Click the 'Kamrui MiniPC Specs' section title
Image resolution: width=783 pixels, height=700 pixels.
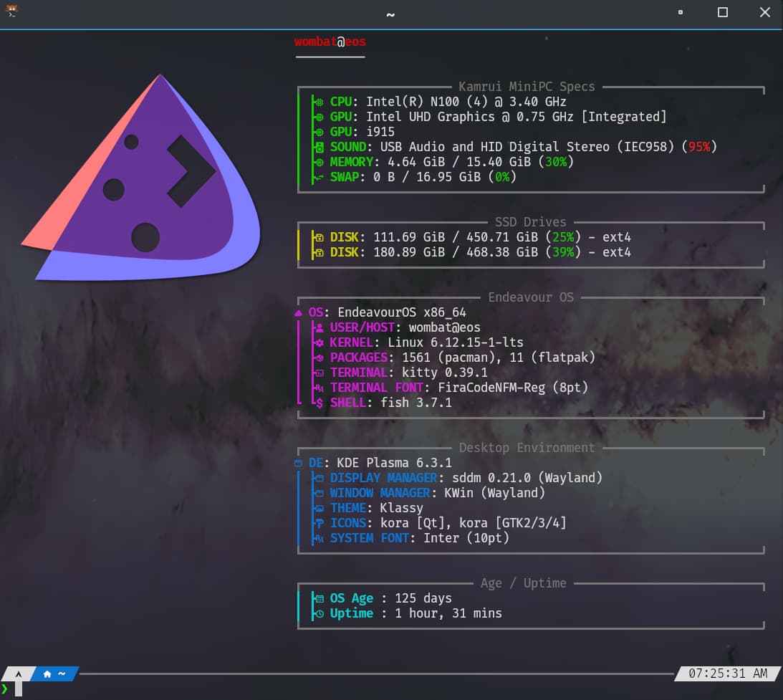(x=527, y=87)
